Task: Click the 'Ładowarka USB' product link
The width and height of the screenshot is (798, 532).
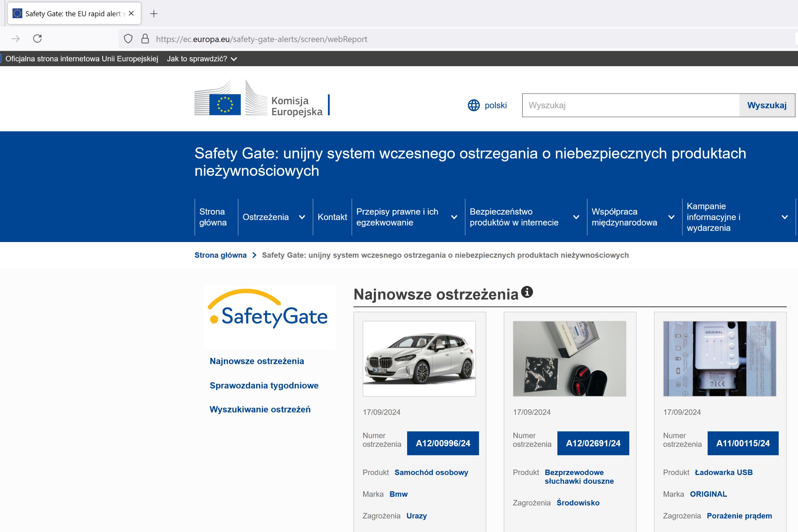Action: pyautogui.click(x=723, y=472)
